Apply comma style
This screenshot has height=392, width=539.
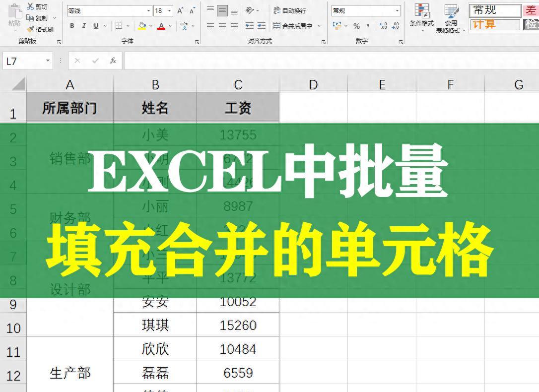click(368, 26)
